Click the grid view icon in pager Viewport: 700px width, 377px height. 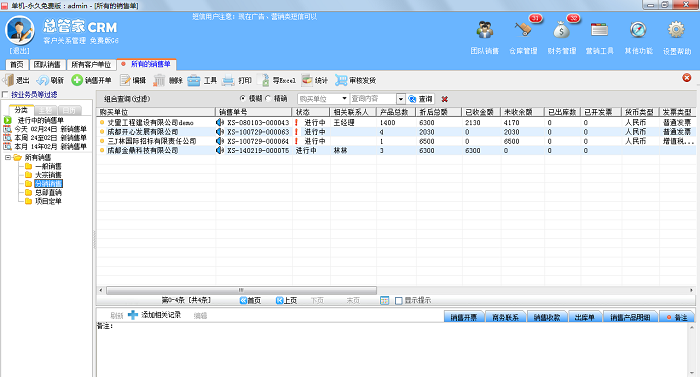[x=384, y=301]
